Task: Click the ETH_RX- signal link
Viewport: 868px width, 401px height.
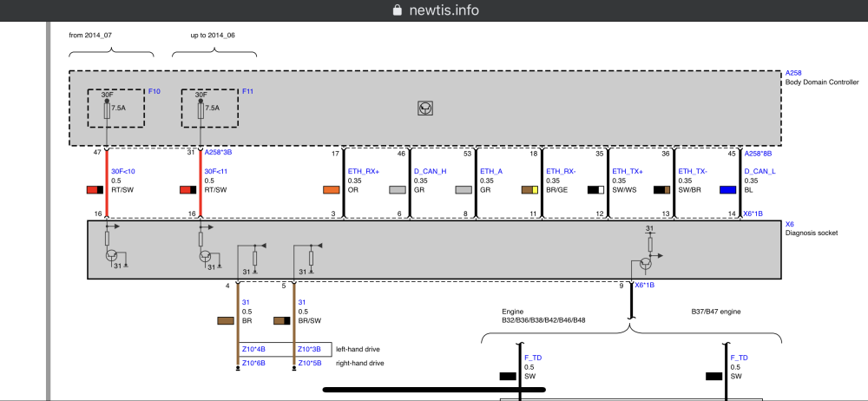Action: (x=562, y=171)
